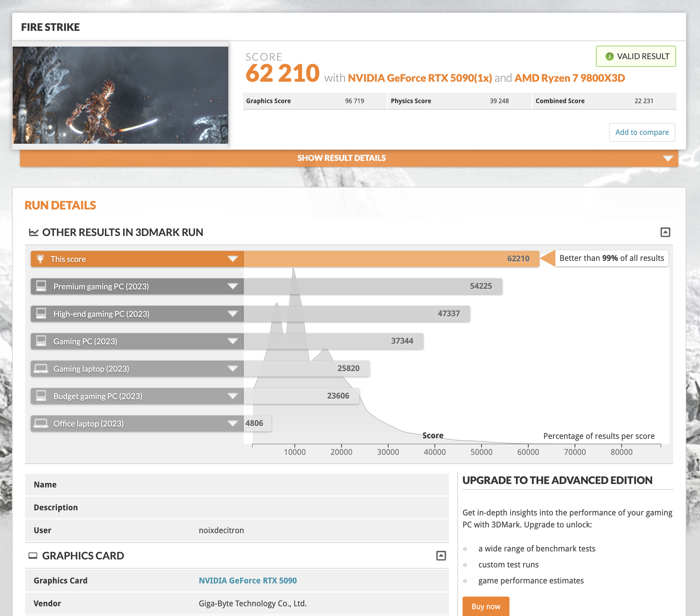Open the NVIDIA GeForce RTX 5090 link
700x616 pixels.
pos(248,580)
